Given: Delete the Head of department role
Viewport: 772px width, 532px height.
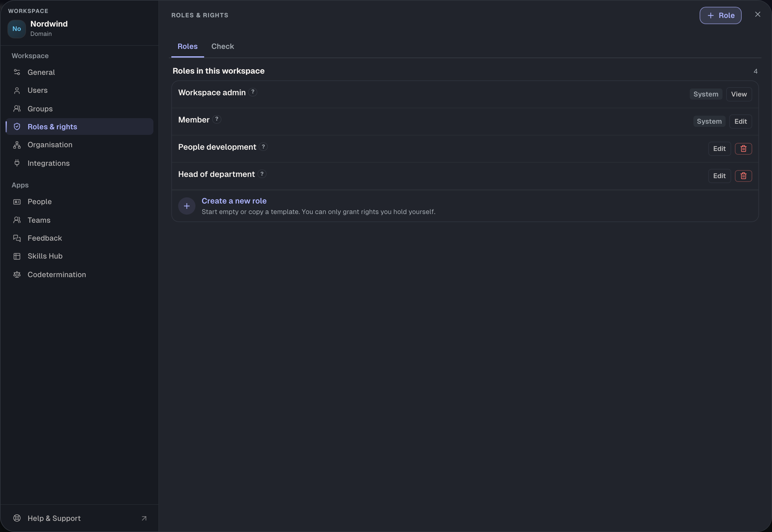Looking at the screenshot, I should [743, 176].
